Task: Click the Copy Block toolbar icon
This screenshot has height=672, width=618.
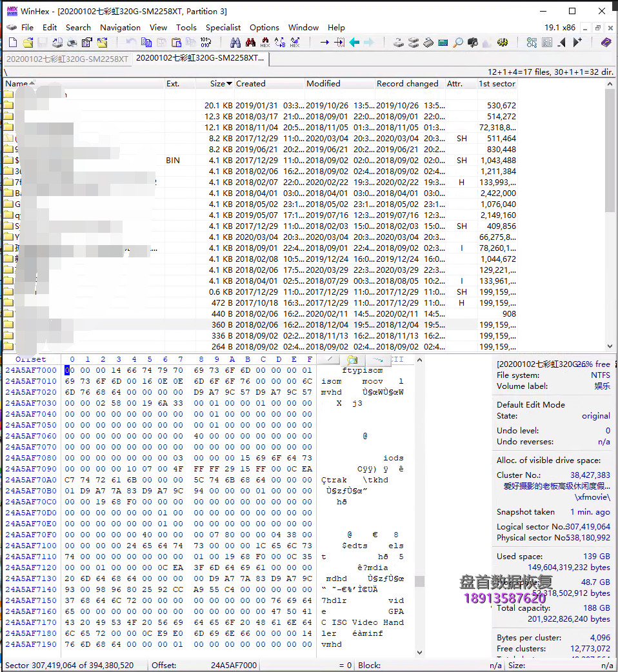Action: tap(146, 43)
